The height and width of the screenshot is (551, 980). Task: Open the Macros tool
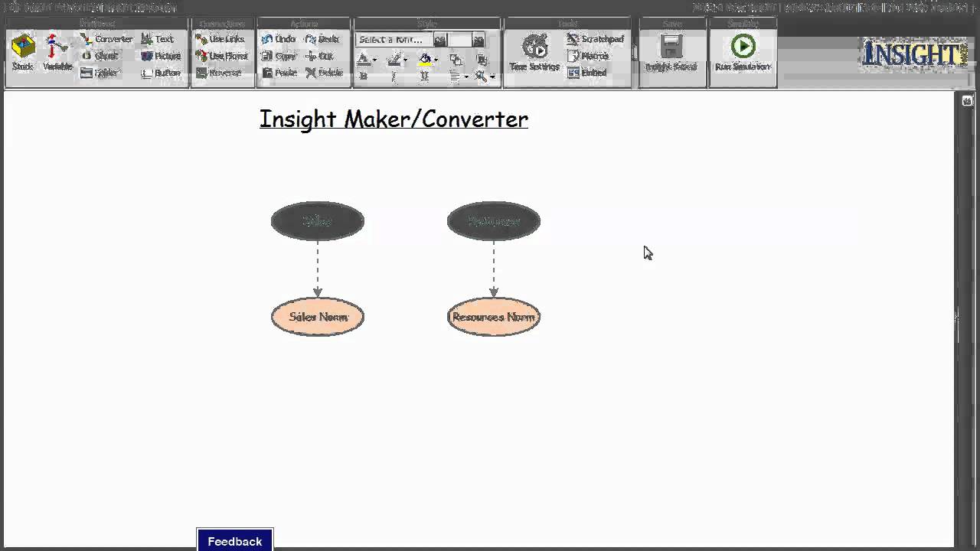pos(588,56)
